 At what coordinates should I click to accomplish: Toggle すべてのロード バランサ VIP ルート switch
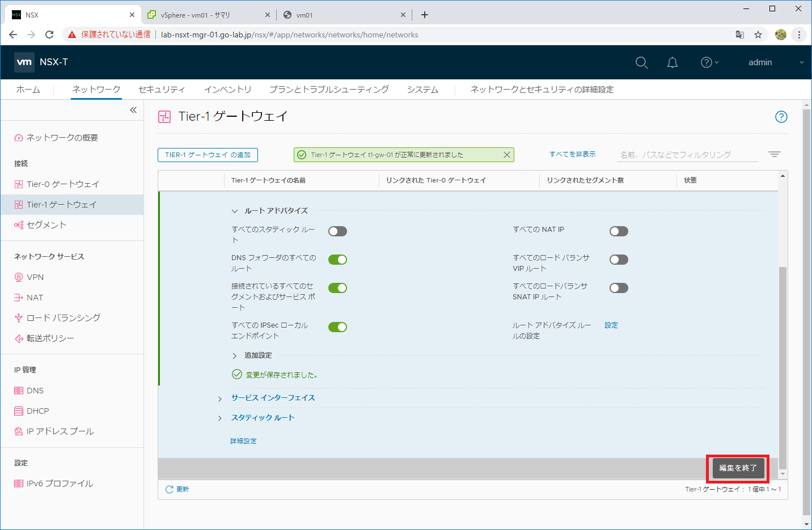(619, 260)
